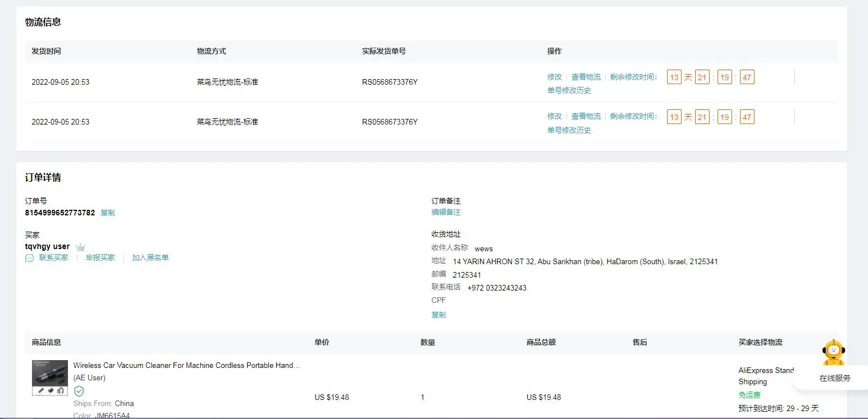Click the green shield icon under the product title
Image resolution: width=868 pixels, height=419 pixels.
coord(79,391)
